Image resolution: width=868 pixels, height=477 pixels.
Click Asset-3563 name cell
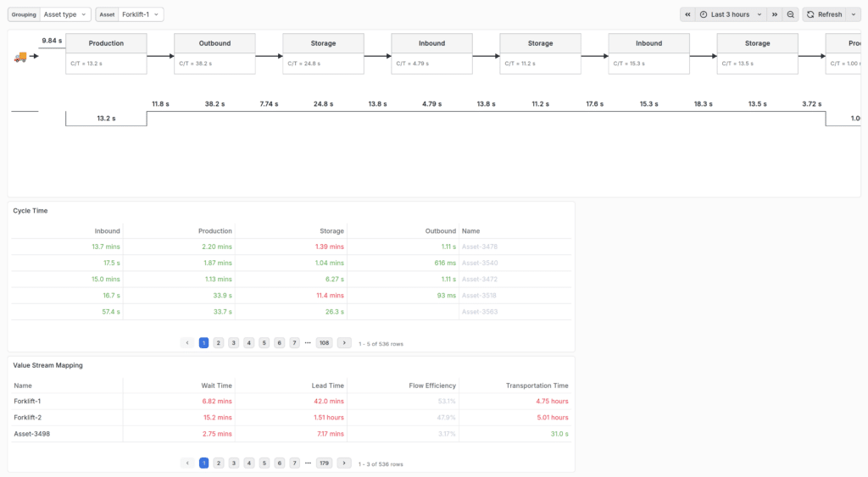point(480,312)
